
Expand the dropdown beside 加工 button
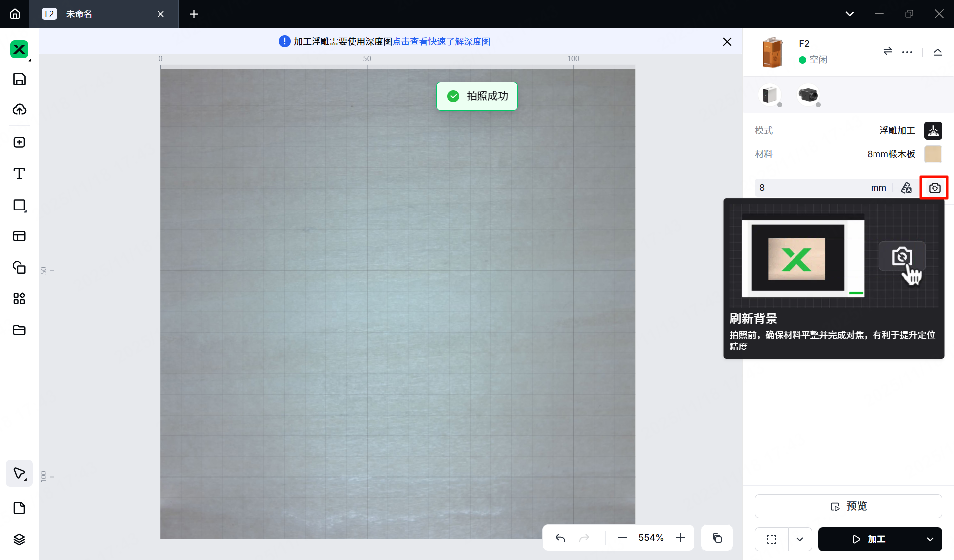tap(930, 539)
